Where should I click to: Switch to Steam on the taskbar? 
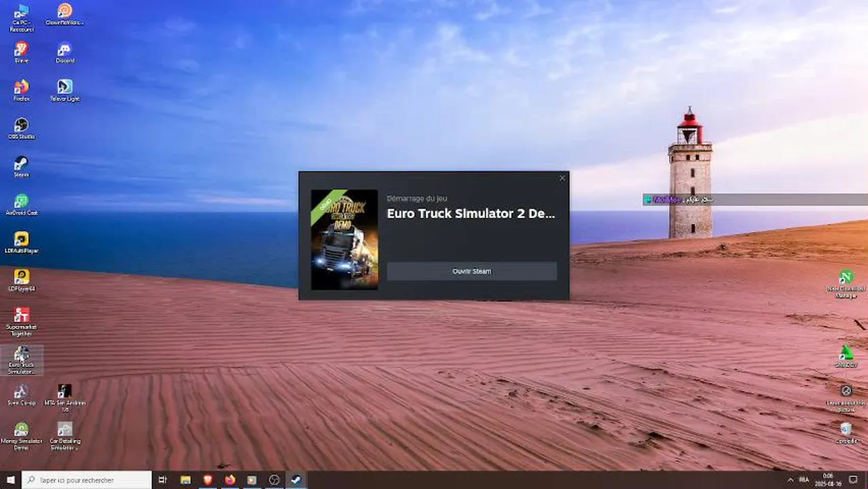296,479
